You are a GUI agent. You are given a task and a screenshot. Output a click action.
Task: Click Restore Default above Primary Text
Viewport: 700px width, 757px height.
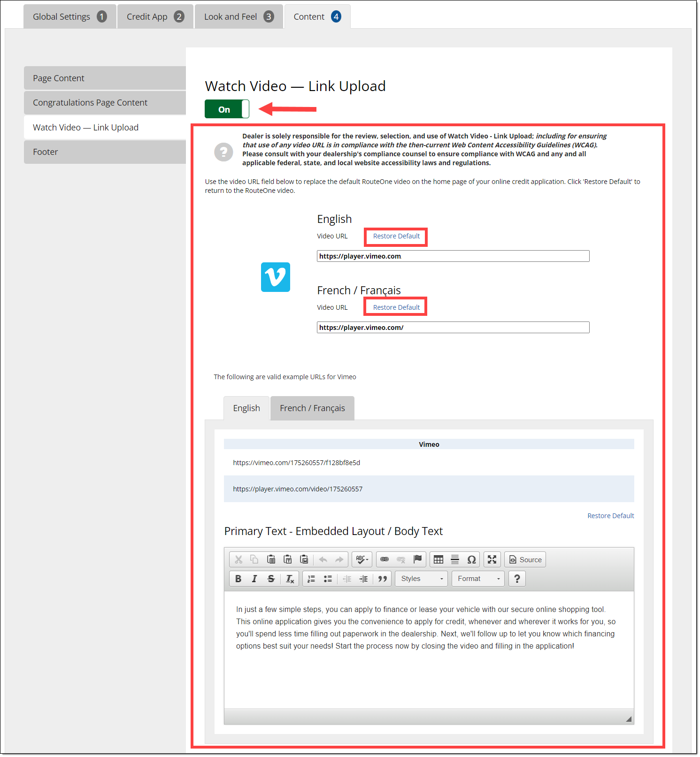(610, 516)
